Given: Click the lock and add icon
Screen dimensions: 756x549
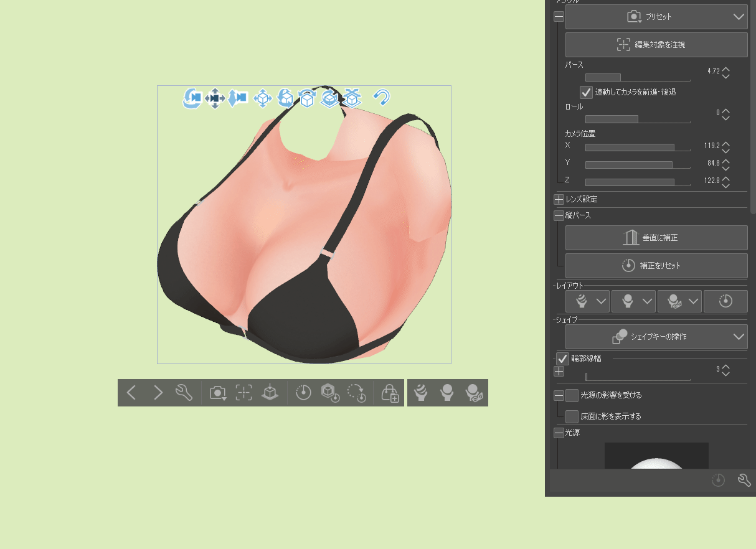Looking at the screenshot, I should coord(390,393).
